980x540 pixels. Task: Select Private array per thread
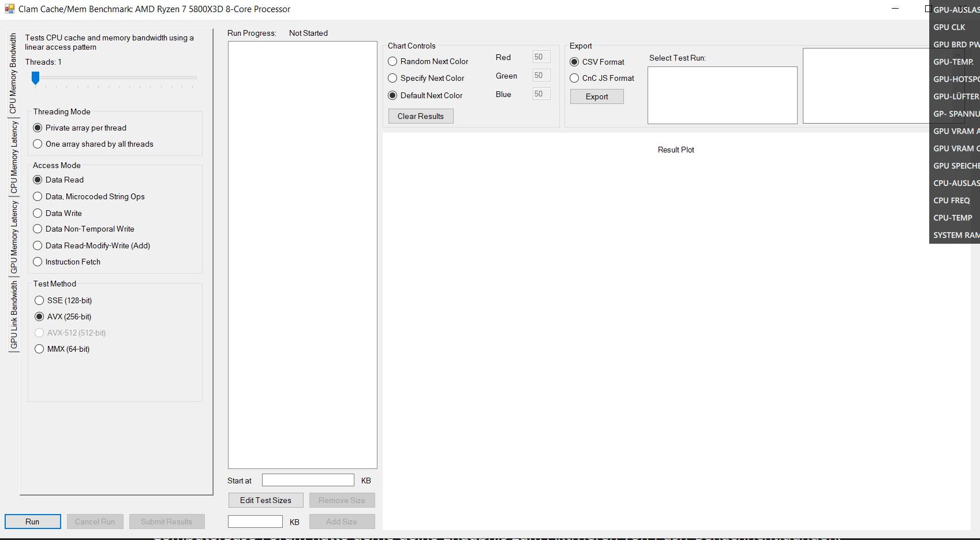click(80, 128)
